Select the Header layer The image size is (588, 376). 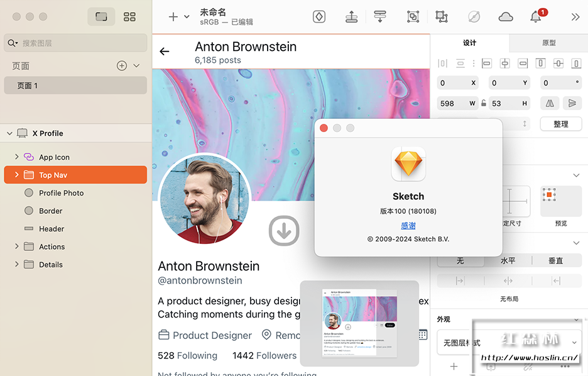click(52, 228)
